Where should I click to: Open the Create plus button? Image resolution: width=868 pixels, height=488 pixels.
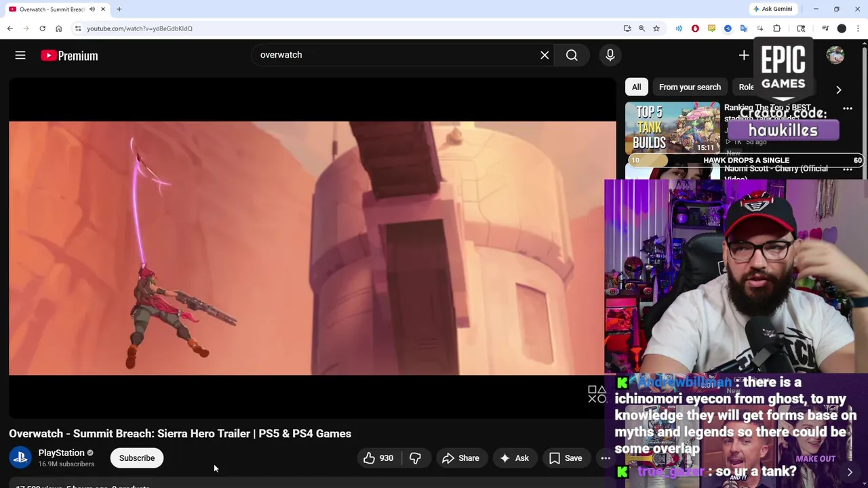744,56
